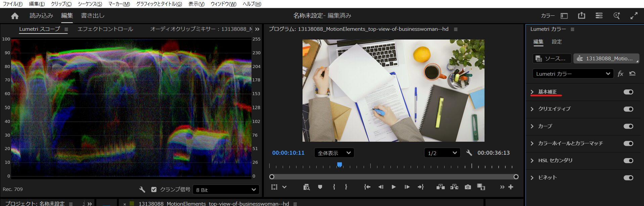Click Step Forward one frame button
This screenshot has width=644, height=206.
coord(407,187)
